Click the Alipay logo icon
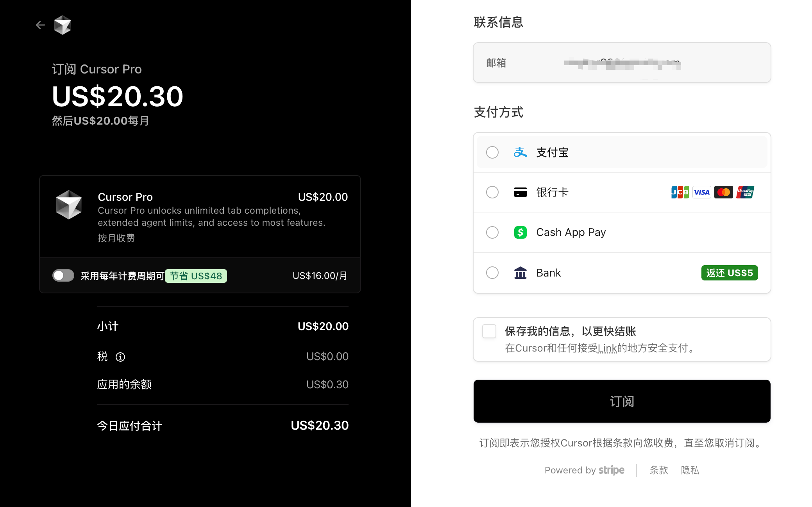 520,152
